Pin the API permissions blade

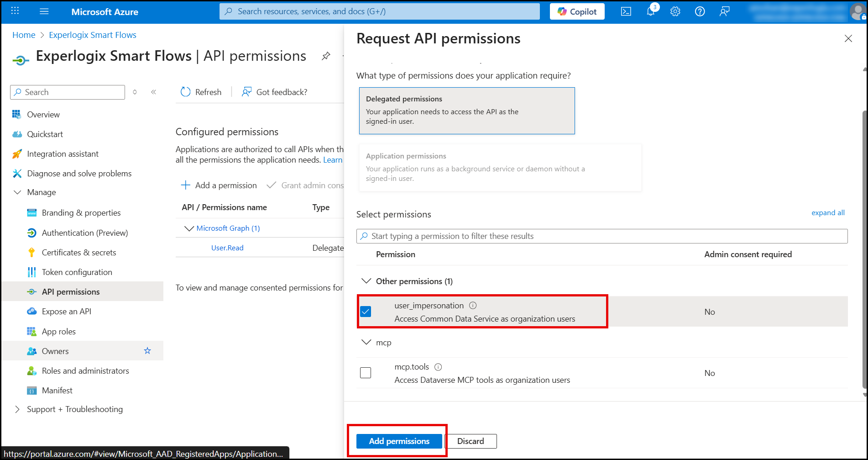coord(326,56)
